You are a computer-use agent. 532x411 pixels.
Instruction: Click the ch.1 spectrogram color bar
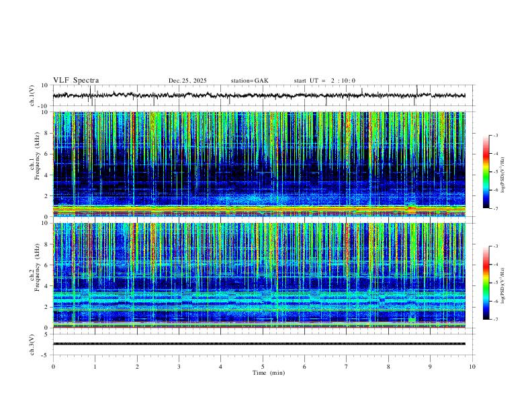pyautogui.click(x=486, y=172)
